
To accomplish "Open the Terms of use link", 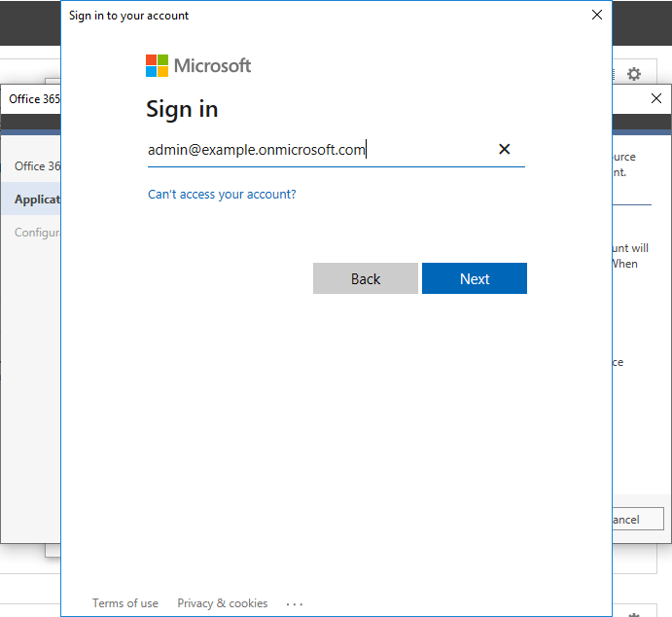I will coord(125,603).
